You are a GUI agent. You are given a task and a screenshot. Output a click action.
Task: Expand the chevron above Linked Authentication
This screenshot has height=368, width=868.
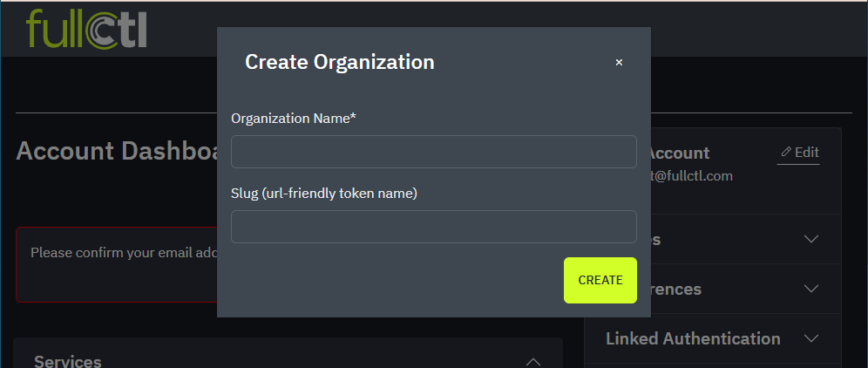(811, 289)
